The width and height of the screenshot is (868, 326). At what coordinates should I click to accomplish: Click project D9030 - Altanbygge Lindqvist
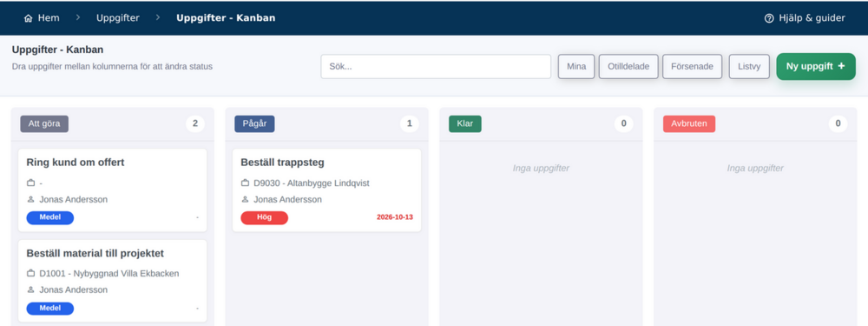[x=311, y=183]
